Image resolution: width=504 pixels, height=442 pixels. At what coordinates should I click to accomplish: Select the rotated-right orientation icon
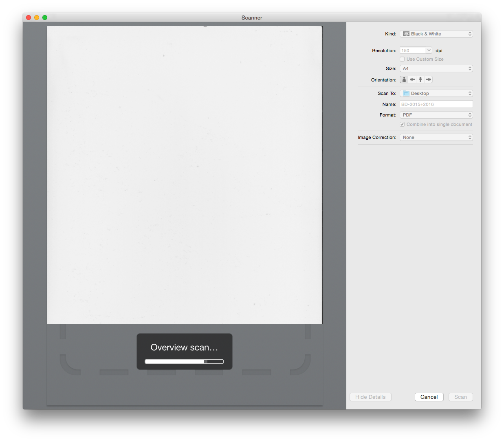pyautogui.click(x=429, y=80)
